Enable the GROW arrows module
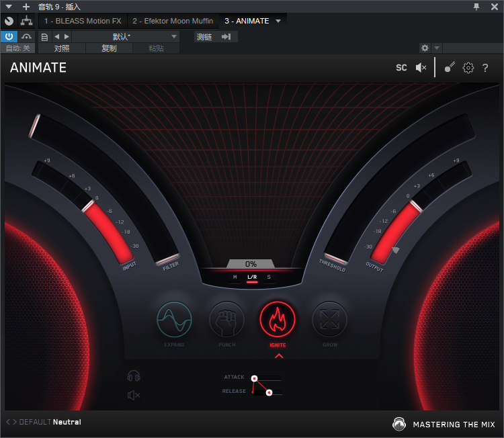Image resolution: width=504 pixels, height=438 pixels. pyautogui.click(x=329, y=319)
